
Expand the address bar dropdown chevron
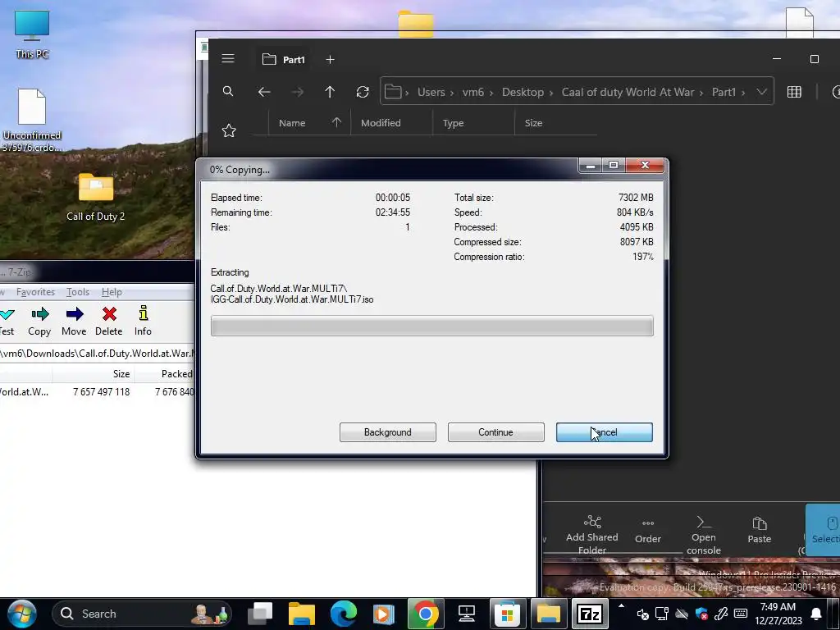coord(761,92)
